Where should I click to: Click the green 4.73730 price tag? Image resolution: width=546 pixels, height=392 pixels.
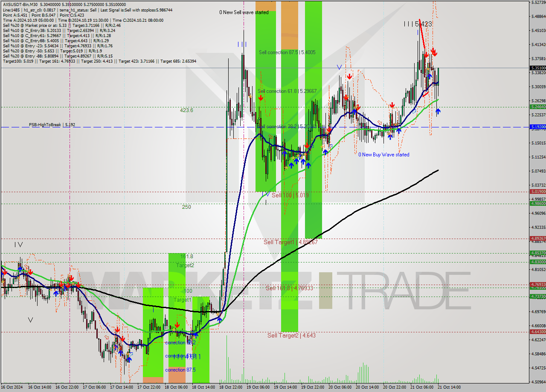pos(537,296)
